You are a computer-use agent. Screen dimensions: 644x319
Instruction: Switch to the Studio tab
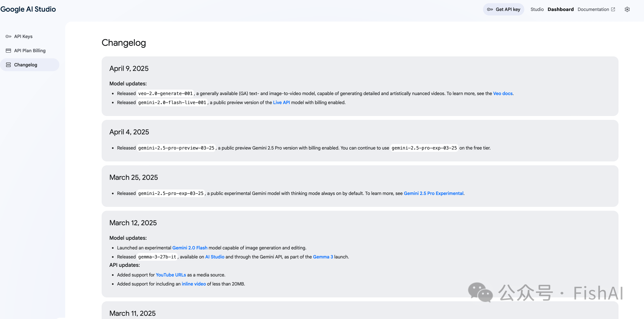[x=537, y=10]
